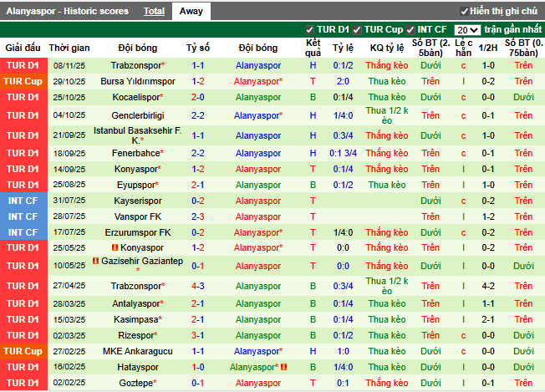The height and width of the screenshot is (392, 545).
Task: Open Istanbul Basaksehir F.K. team link
Action: 138,135
